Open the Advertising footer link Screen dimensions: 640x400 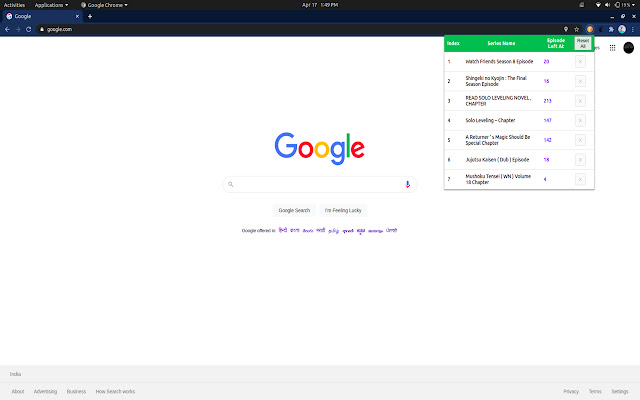[x=45, y=391]
